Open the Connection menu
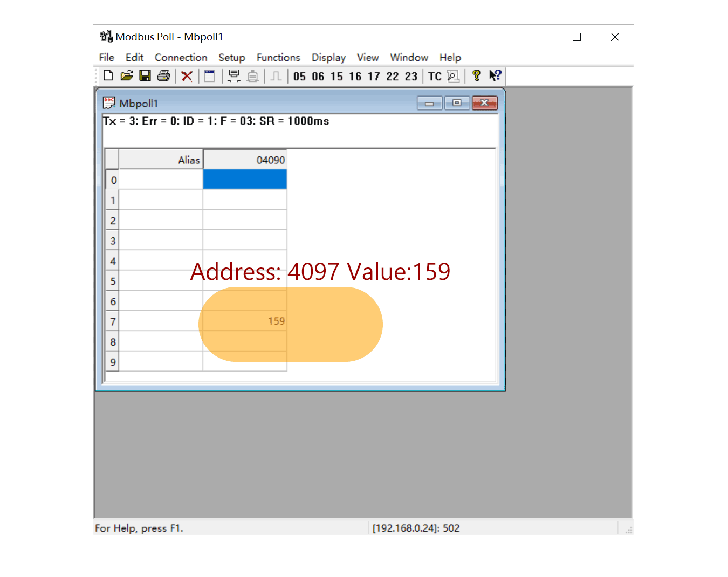The width and height of the screenshot is (728, 577). (181, 57)
